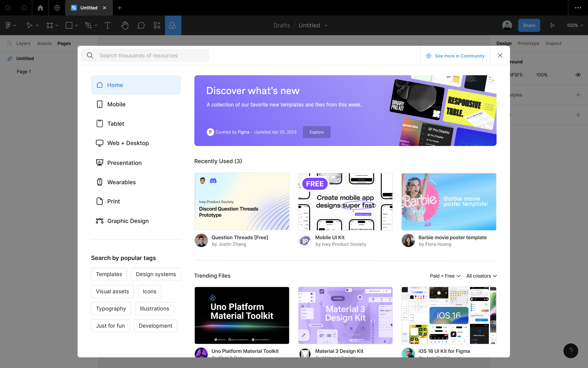Image resolution: width=588 pixels, height=368 pixels.
Task: Close the resources dialog with the X
Action: pyautogui.click(x=500, y=55)
